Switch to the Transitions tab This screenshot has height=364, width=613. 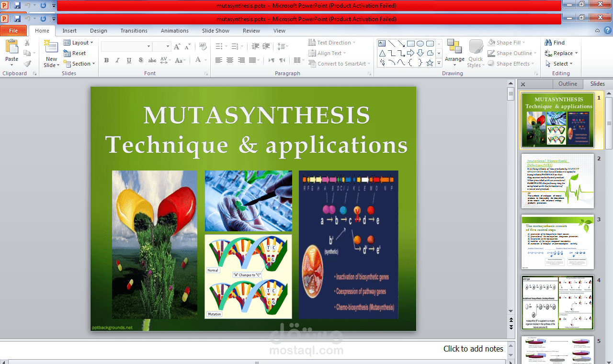tap(134, 31)
